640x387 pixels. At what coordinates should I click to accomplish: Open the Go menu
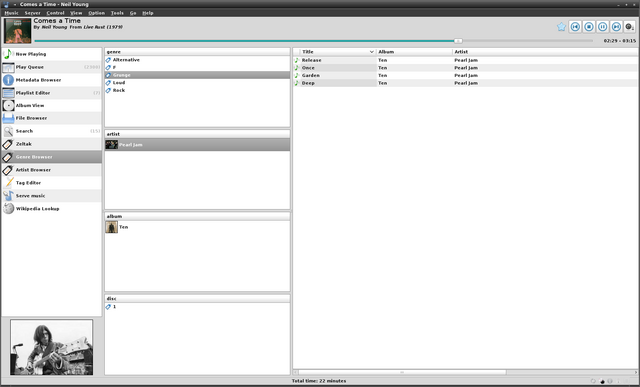tap(133, 13)
